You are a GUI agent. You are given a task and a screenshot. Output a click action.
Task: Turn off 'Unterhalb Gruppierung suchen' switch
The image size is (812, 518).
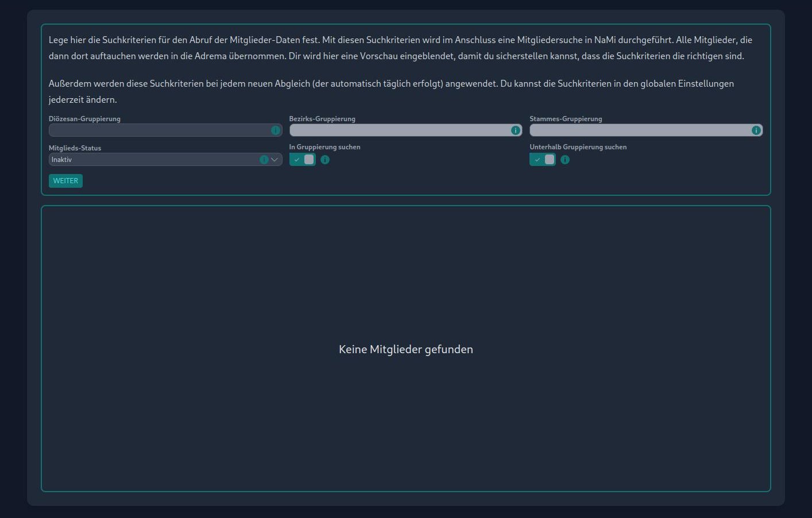pyautogui.click(x=543, y=160)
